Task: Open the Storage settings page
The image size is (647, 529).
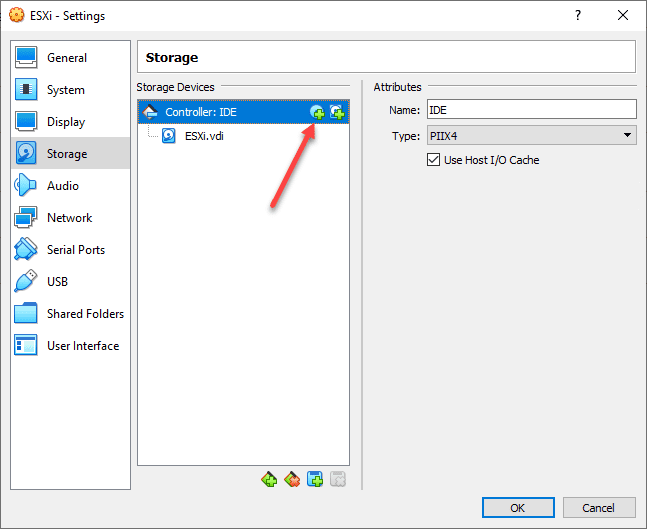Action: (71, 154)
